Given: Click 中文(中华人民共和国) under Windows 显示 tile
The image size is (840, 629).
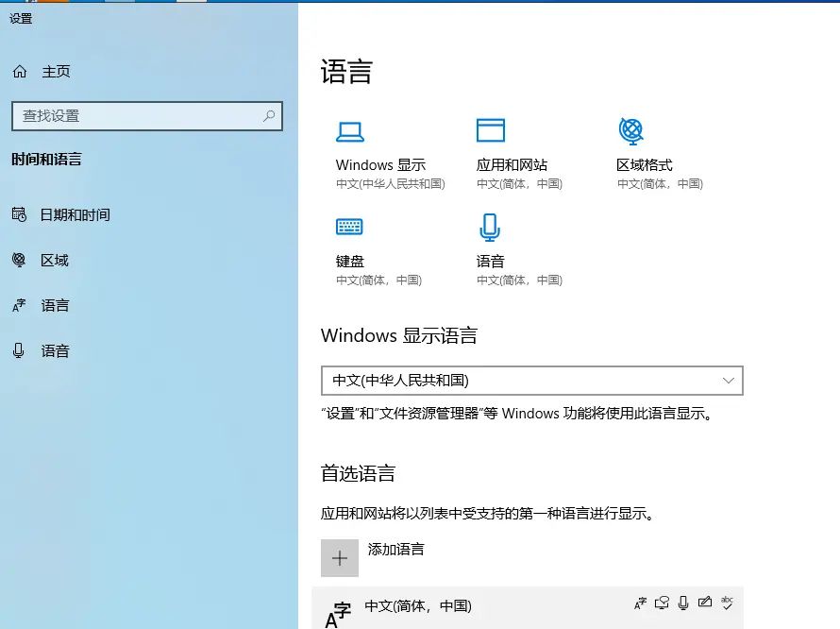Looking at the screenshot, I should pyautogui.click(x=391, y=184).
